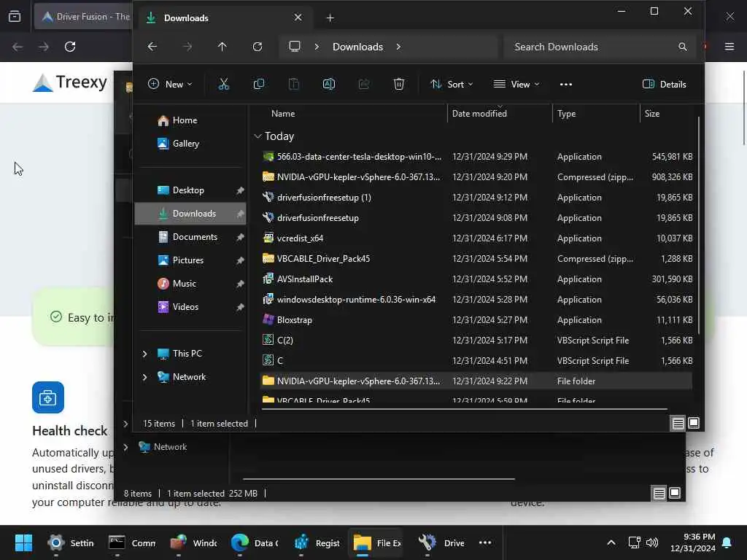Switch to large thumbnails view icon in Downloads
Viewport: 747px width, 560px height.
[694, 424]
